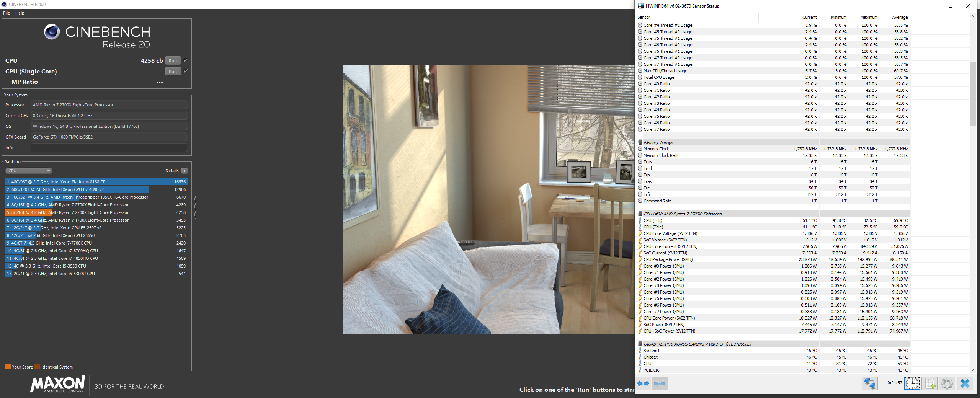
Task: Run the CPU (Single Core) benchmark
Action: pyautogui.click(x=173, y=72)
